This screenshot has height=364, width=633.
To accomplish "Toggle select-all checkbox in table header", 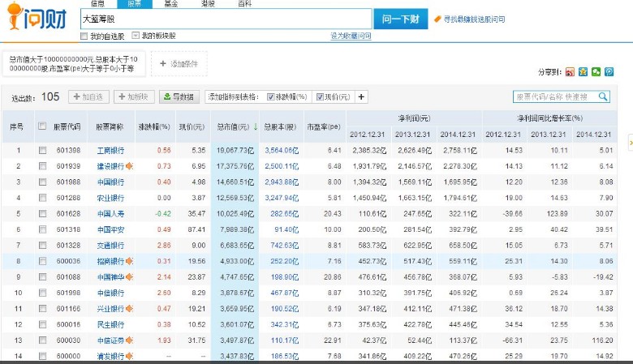I will pyautogui.click(x=42, y=126).
